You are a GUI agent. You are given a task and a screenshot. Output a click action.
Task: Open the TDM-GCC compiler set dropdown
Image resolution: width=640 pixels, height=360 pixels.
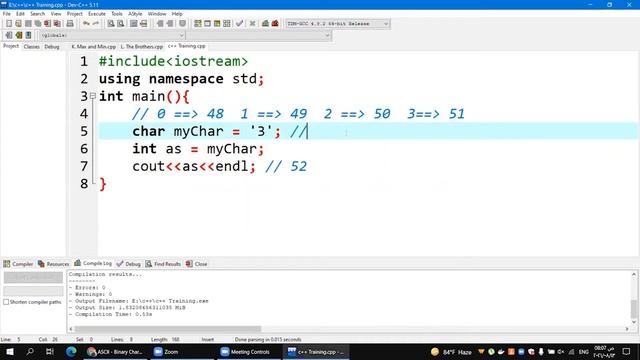point(338,24)
